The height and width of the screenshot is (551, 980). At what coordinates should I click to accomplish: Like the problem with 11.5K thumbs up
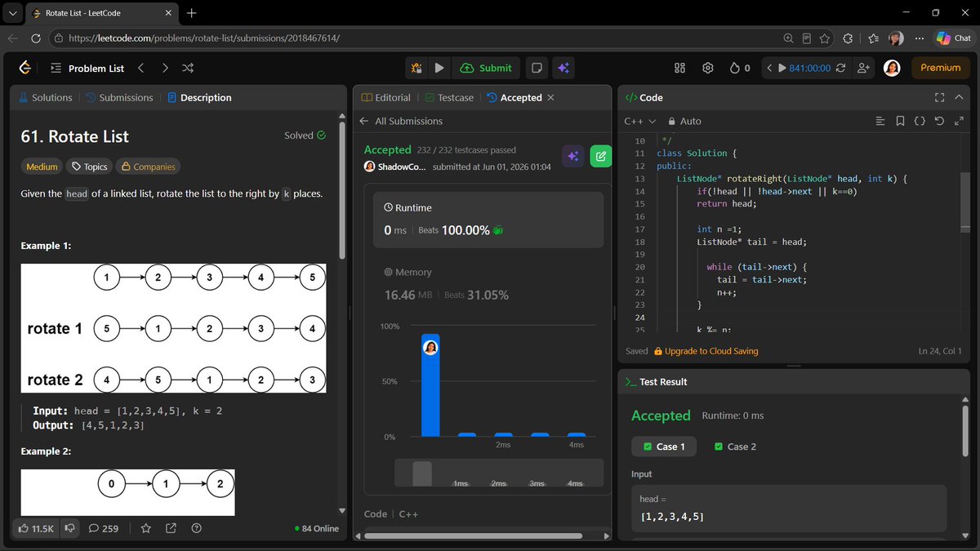point(36,528)
